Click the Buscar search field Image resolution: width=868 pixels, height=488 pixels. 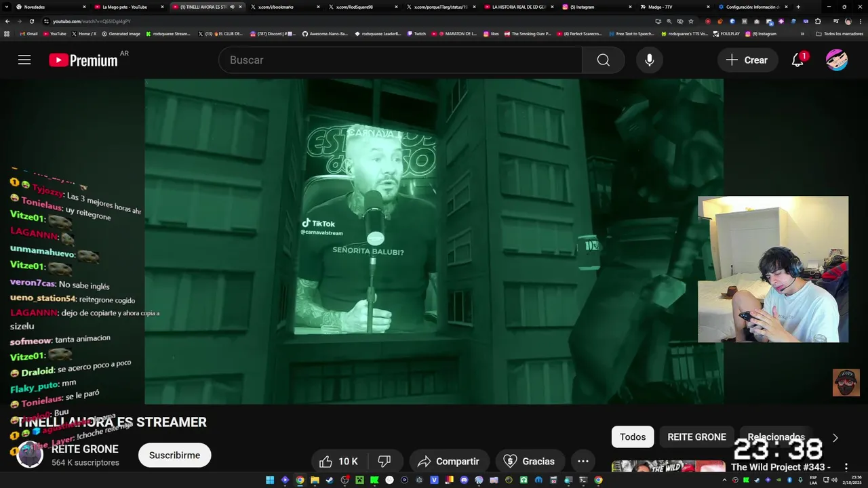pos(400,60)
